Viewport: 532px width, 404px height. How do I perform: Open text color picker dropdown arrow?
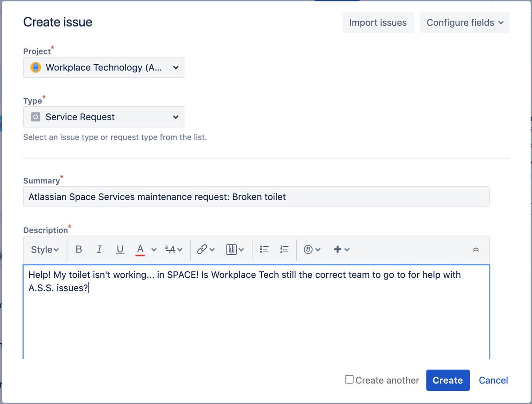point(154,250)
